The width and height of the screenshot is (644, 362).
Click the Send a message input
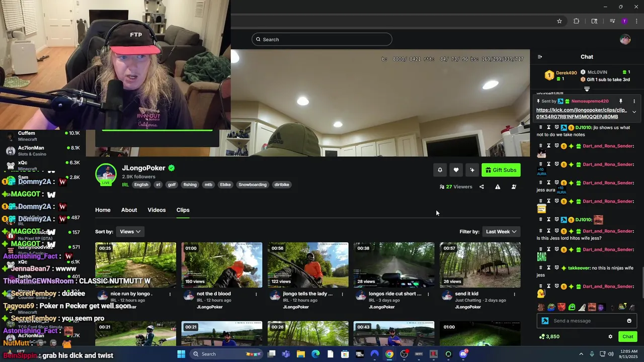point(587,321)
